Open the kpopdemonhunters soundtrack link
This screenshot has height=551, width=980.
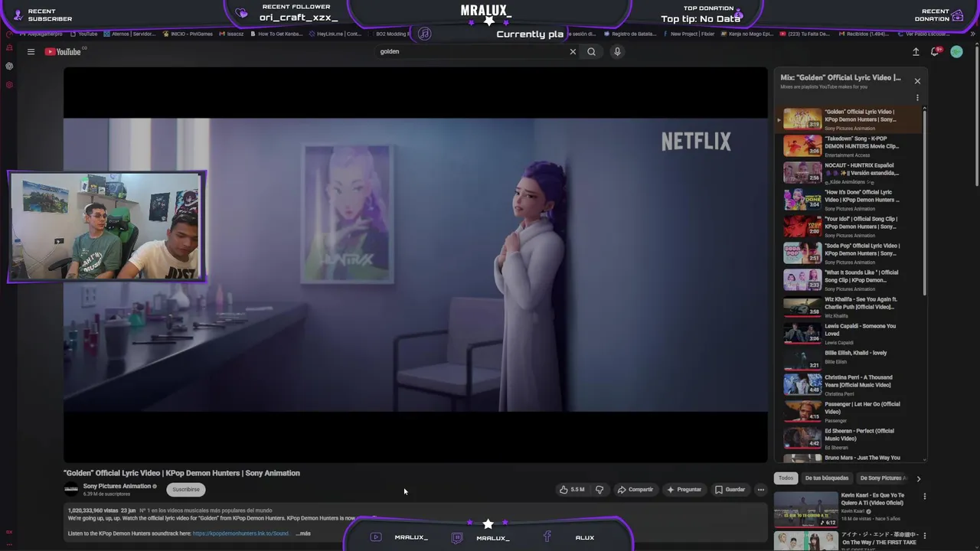[240, 533]
